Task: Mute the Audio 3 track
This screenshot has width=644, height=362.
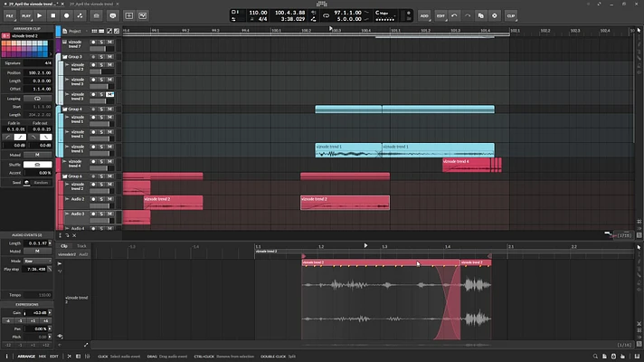Action: click(x=109, y=214)
